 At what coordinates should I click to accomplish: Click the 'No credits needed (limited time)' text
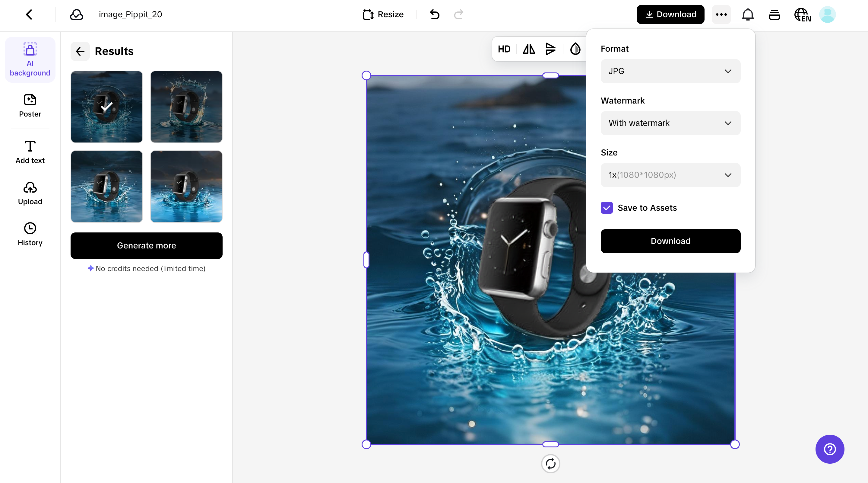tap(150, 268)
